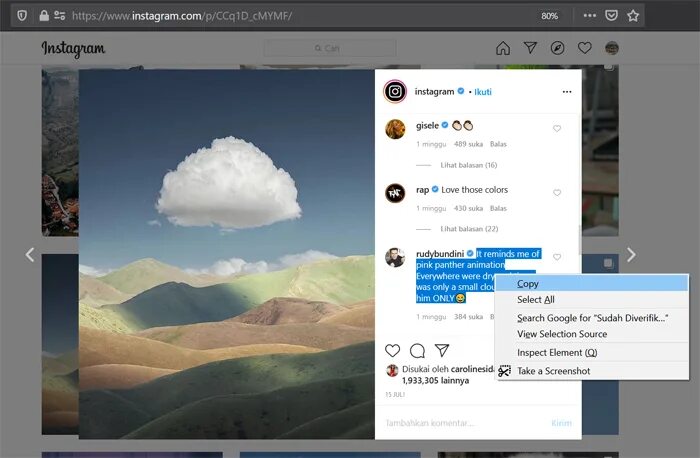
Task: Choose Search Google for selection
Action: (x=592, y=318)
